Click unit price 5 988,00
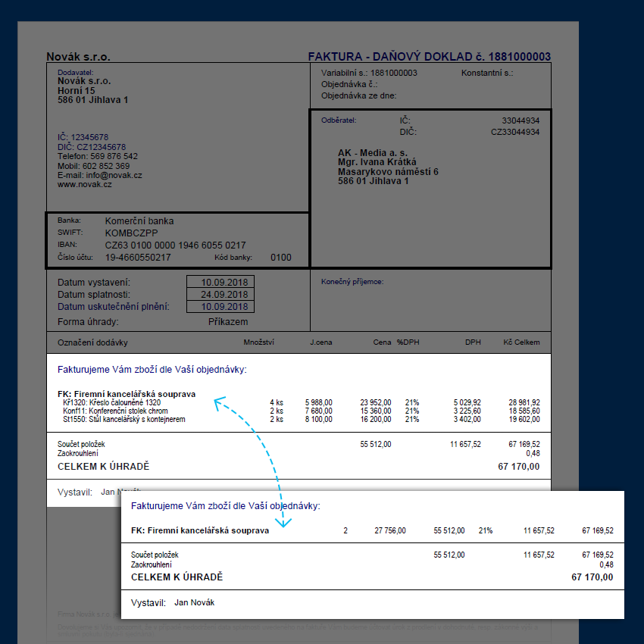The image size is (644, 644). click(319, 402)
